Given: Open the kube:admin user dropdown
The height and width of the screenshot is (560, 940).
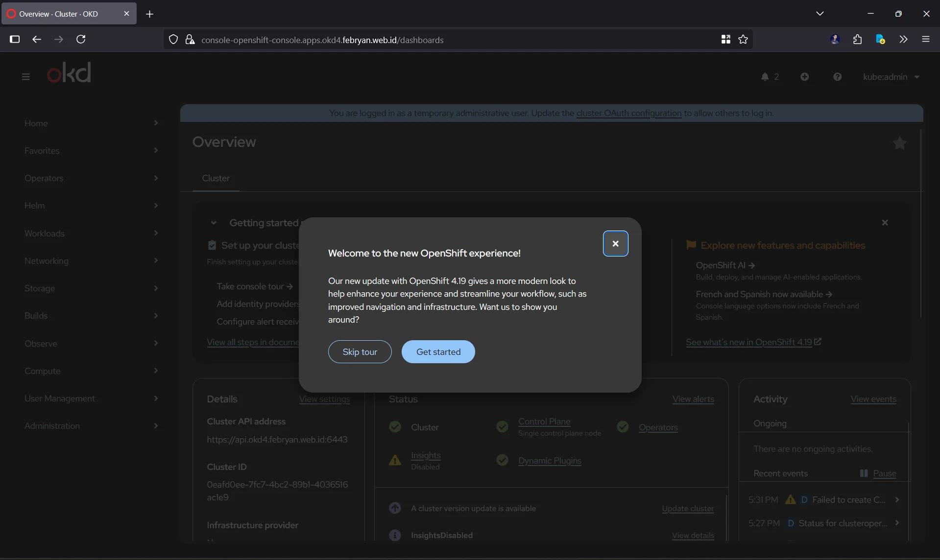Looking at the screenshot, I should (x=891, y=77).
